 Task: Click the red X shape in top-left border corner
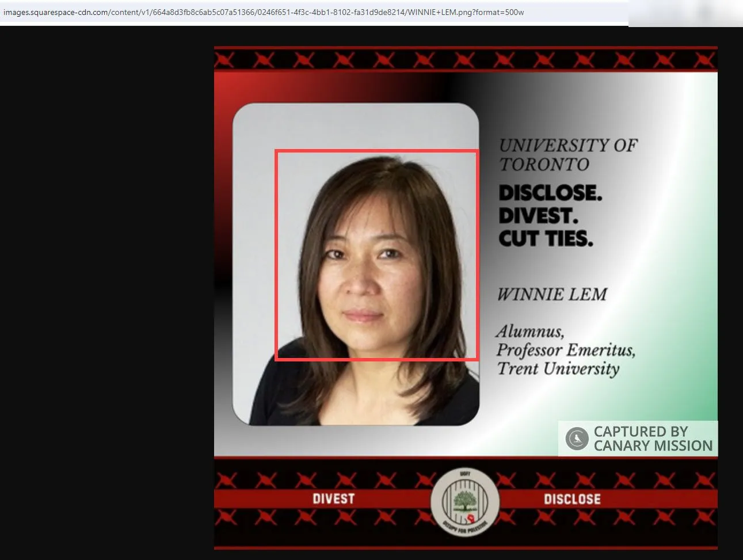(224, 59)
